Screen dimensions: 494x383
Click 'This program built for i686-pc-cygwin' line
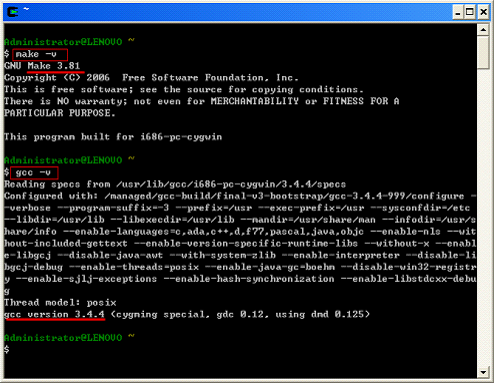pyautogui.click(x=113, y=137)
